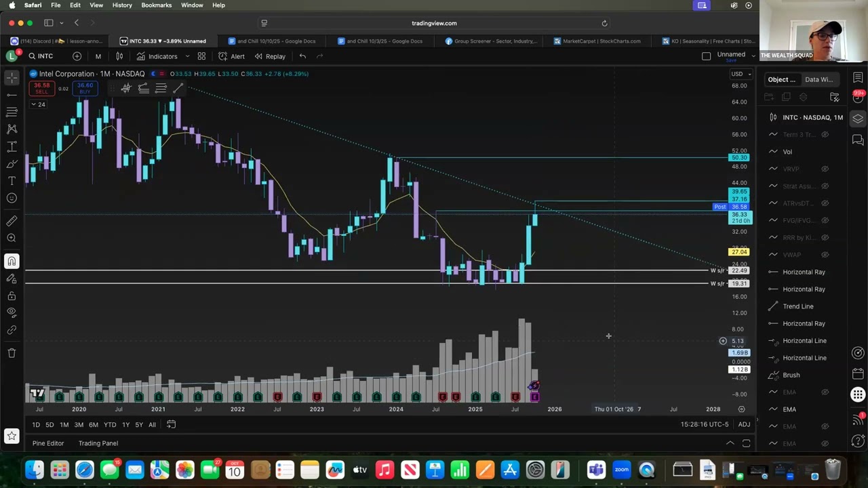Click the red SELL 36.58 button
Screen dimensions: 868x488
42,88
